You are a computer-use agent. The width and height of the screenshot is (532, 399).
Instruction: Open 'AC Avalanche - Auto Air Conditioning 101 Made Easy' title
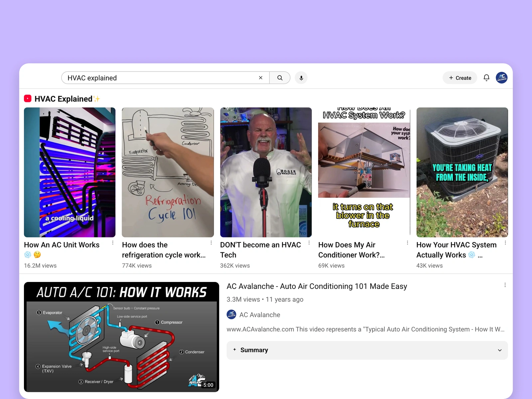[317, 286]
